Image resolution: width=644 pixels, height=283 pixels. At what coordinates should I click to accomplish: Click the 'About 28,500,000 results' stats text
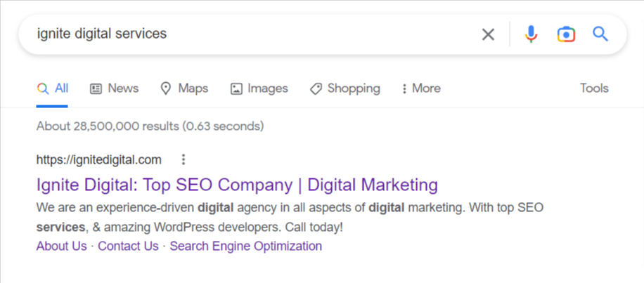click(150, 127)
